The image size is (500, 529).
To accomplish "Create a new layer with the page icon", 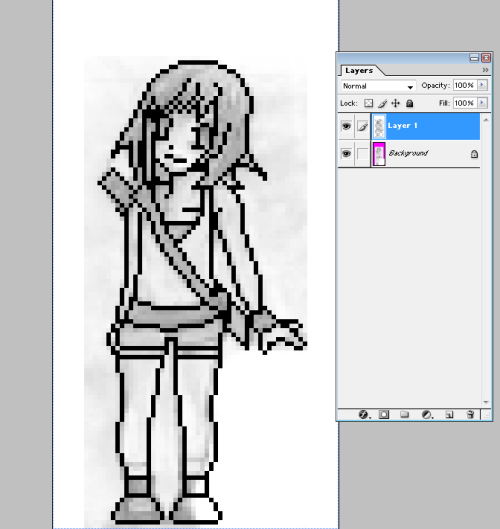I will tap(449, 414).
